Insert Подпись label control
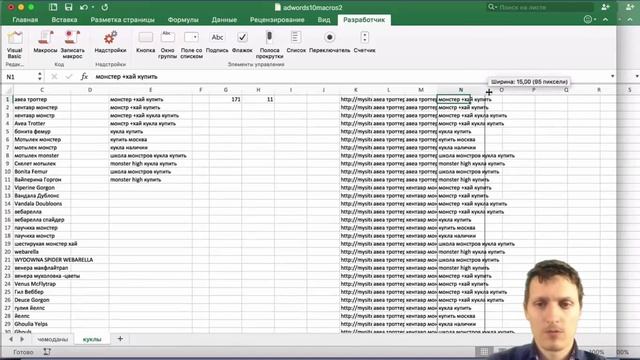The image size is (640, 360). pyautogui.click(x=217, y=42)
